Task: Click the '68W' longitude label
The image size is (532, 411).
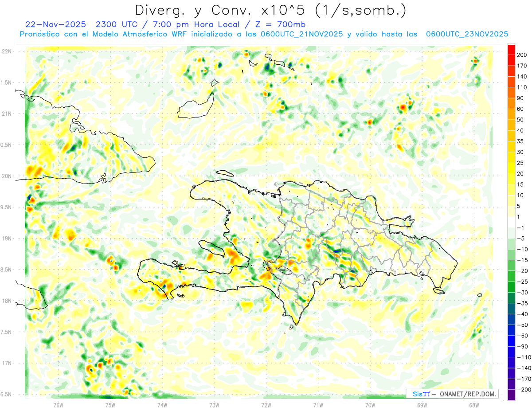Action: 474,405
